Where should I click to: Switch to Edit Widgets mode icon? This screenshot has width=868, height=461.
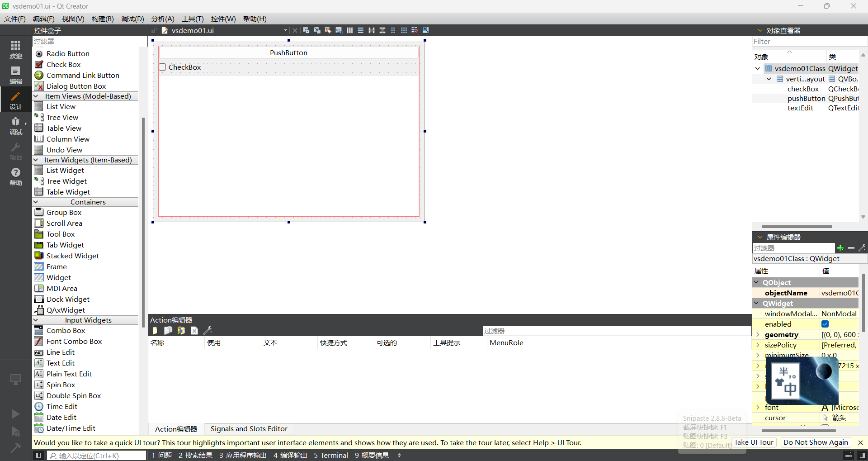pyautogui.click(x=306, y=30)
